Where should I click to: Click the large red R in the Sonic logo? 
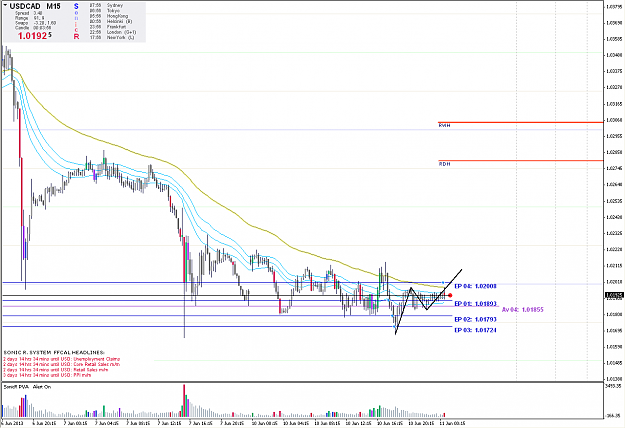(76, 36)
